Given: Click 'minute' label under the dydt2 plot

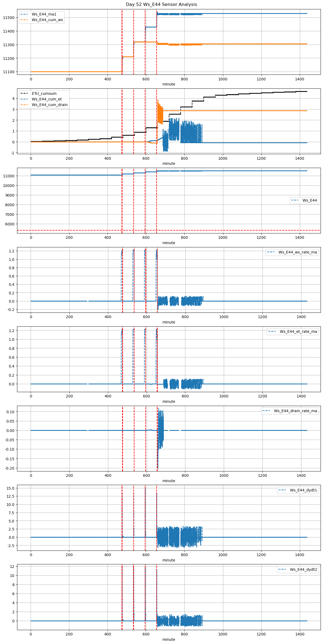Looking at the screenshot, I should point(169,639).
